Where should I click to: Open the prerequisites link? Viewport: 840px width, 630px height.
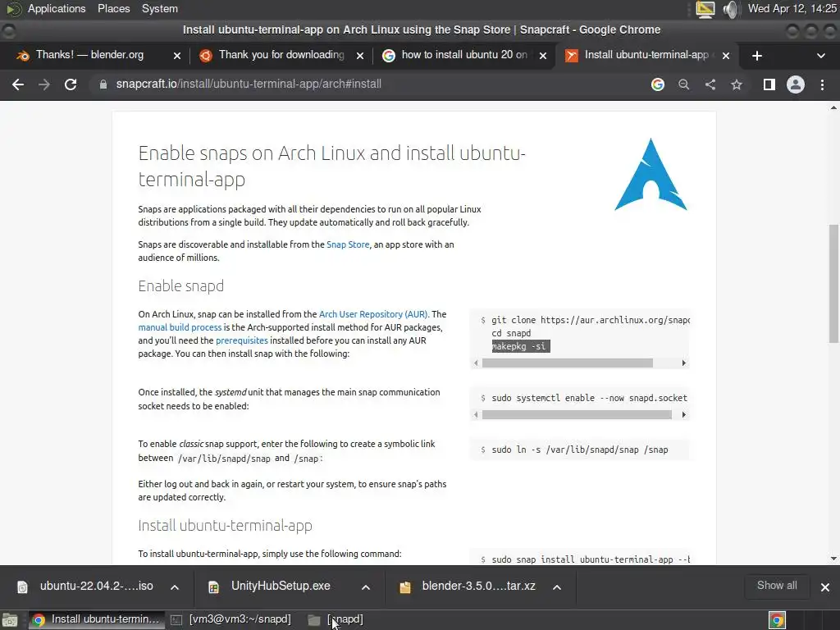242,340
